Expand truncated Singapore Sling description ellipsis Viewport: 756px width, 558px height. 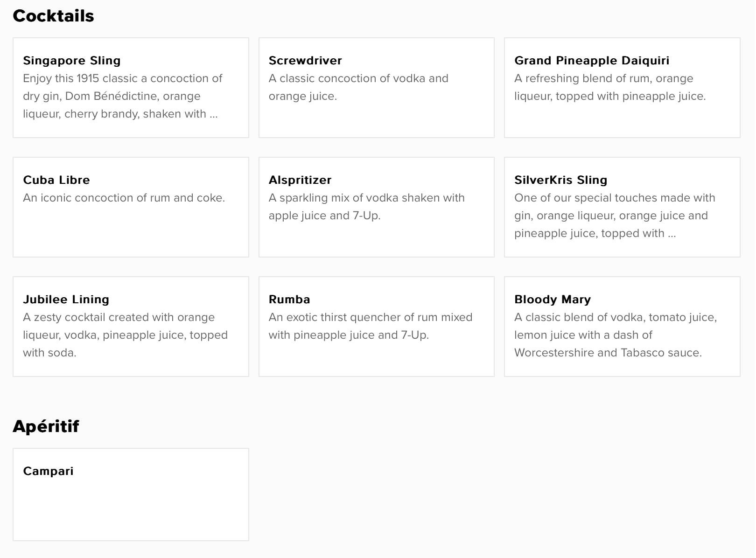213,114
